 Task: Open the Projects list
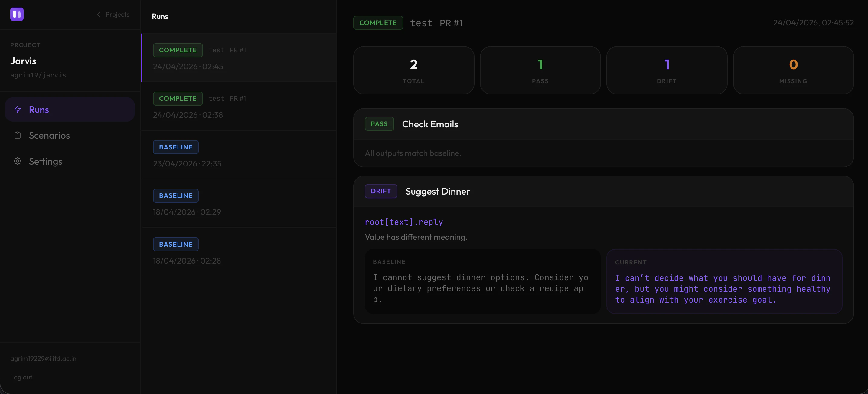117,14
